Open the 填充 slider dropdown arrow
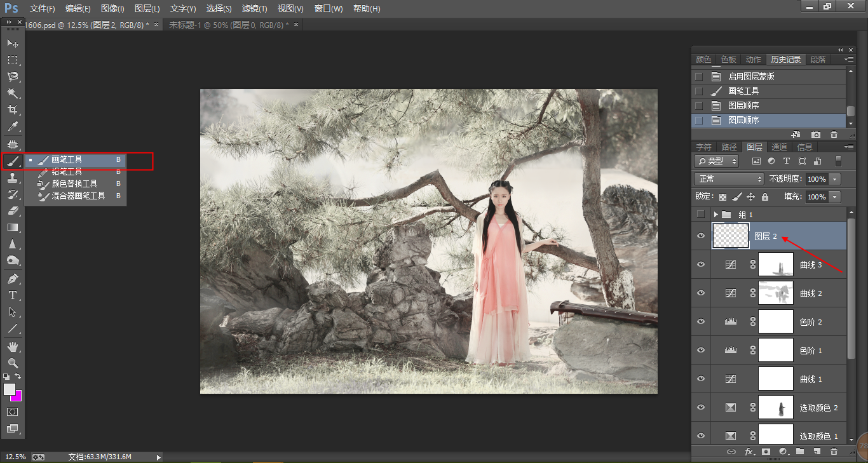Image resolution: width=868 pixels, height=463 pixels. pos(835,197)
